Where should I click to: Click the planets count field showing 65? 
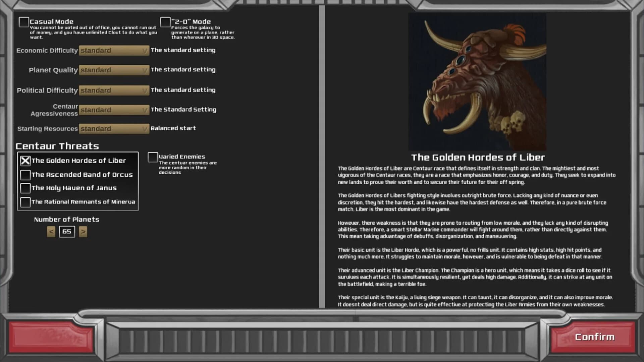tap(66, 232)
